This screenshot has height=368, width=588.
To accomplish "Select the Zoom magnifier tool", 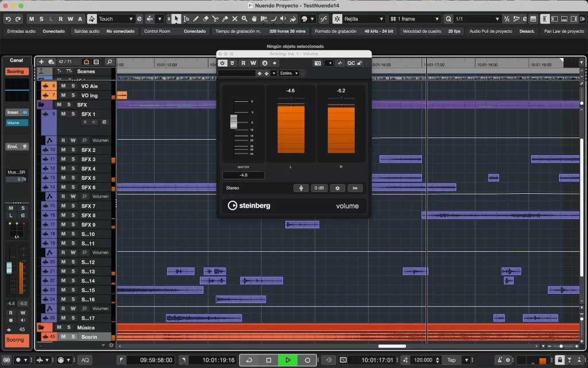I will point(245,19).
